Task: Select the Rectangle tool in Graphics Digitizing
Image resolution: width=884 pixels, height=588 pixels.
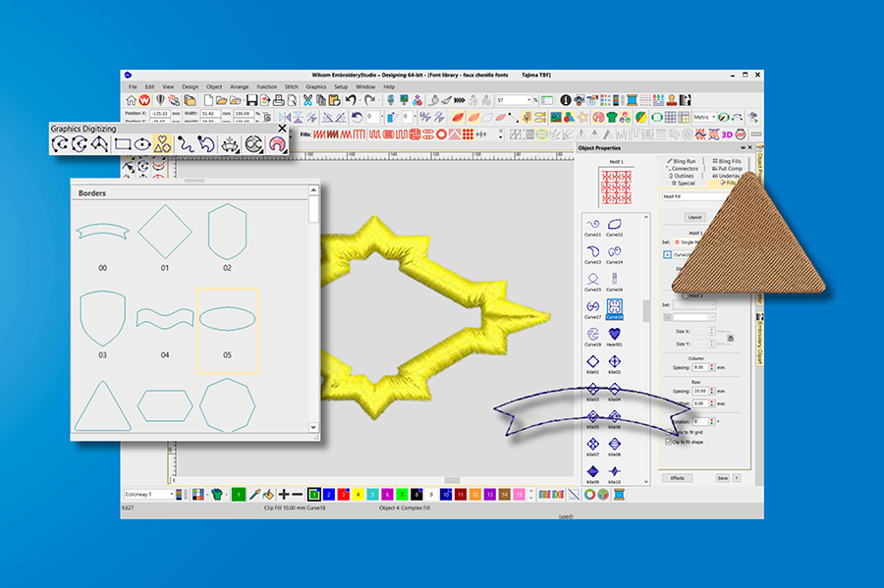Action: [123, 144]
